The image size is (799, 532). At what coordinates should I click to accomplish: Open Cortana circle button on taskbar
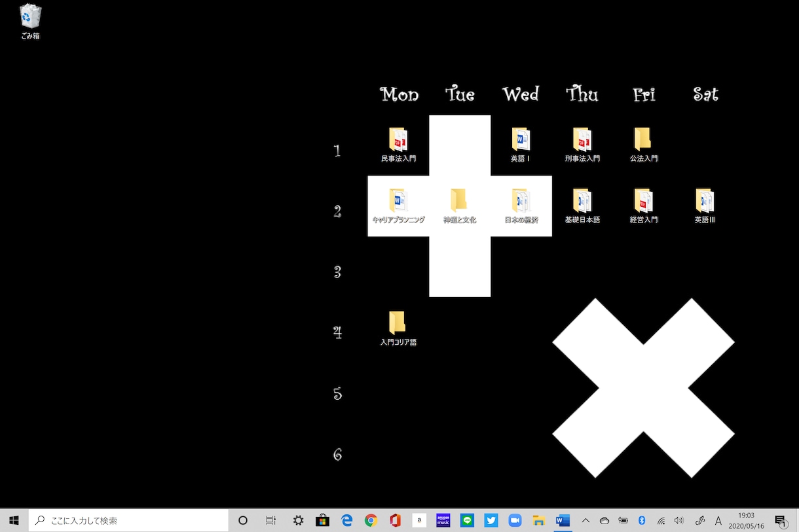click(243, 520)
